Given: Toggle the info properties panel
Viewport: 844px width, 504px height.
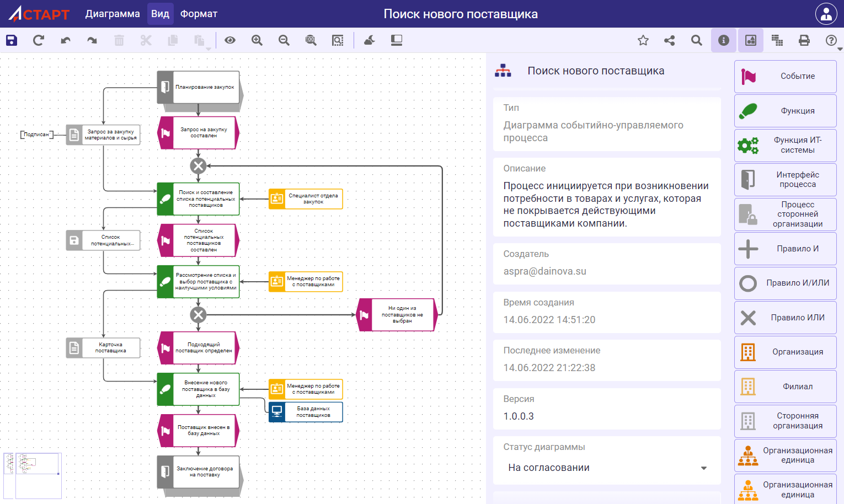Looking at the screenshot, I should (x=724, y=40).
